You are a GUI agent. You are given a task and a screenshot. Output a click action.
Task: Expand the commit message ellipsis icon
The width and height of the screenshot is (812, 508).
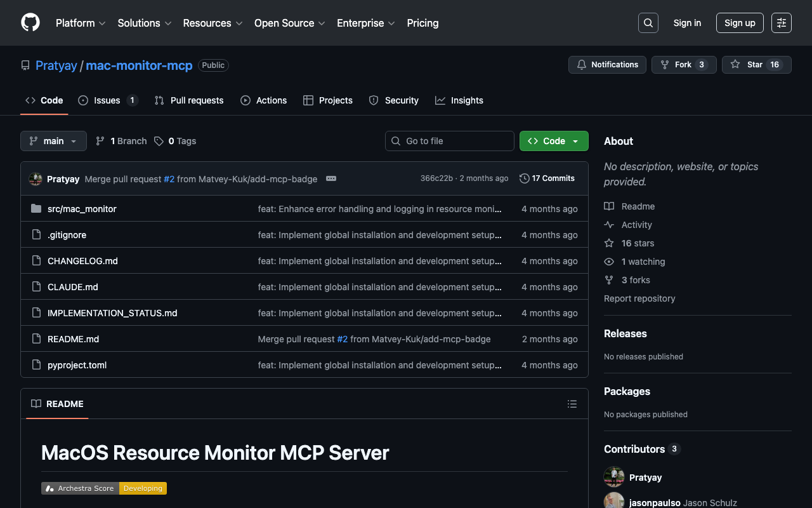point(331,178)
